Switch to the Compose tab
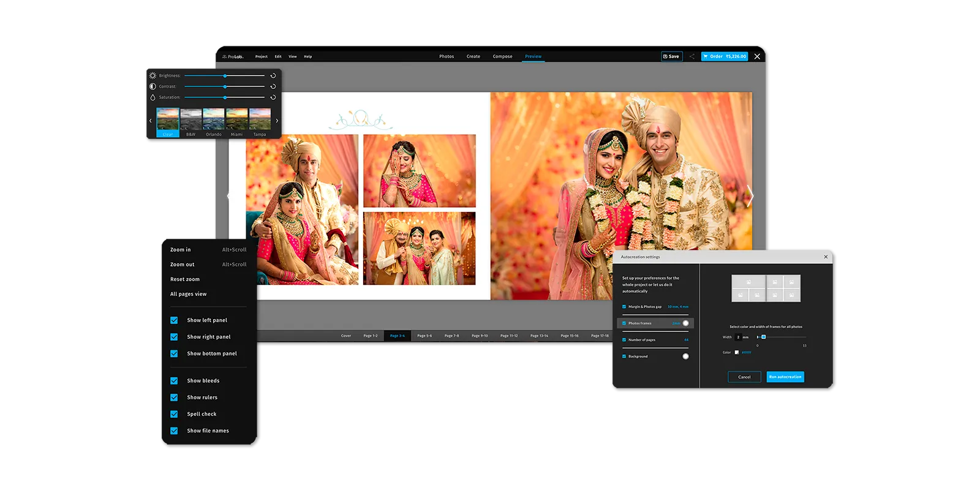This screenshot has width=980, height=490. [502, 56]
